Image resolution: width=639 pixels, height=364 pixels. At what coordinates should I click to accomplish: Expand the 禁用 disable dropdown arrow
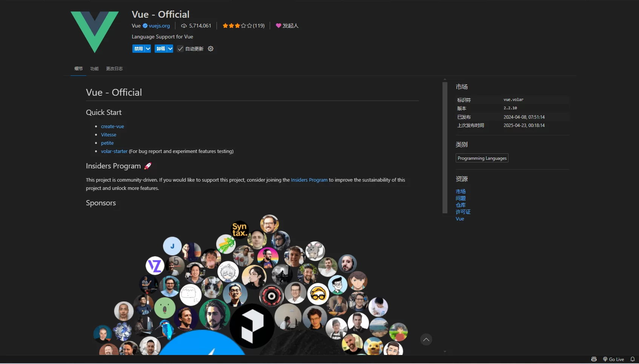148,49
